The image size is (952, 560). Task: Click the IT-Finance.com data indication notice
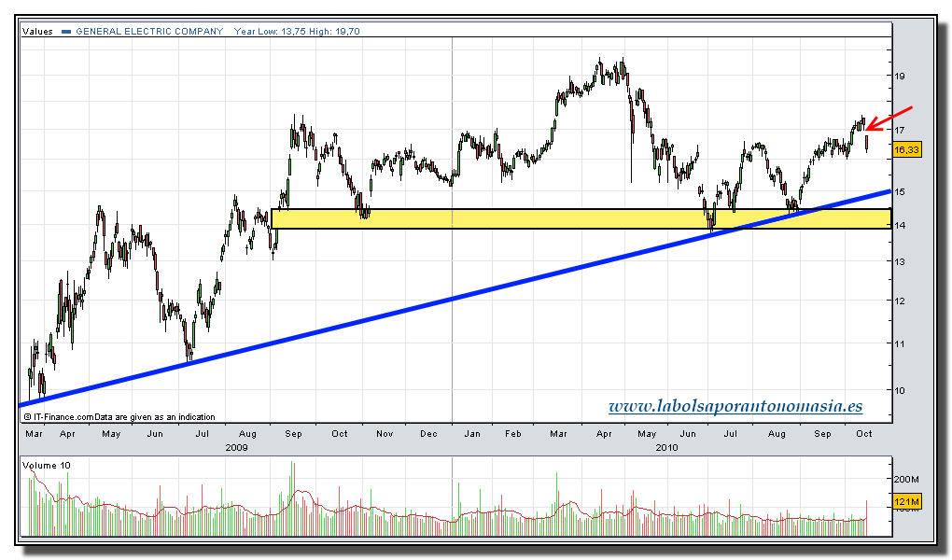click(x=119, y=417)
